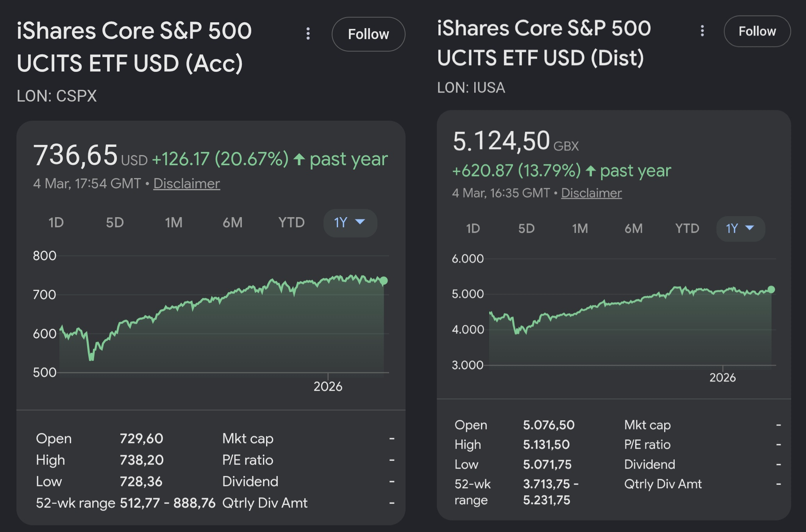806x532 pixels.
Task: Select 1D range on IUSA chart
Action: coord(473,229)
